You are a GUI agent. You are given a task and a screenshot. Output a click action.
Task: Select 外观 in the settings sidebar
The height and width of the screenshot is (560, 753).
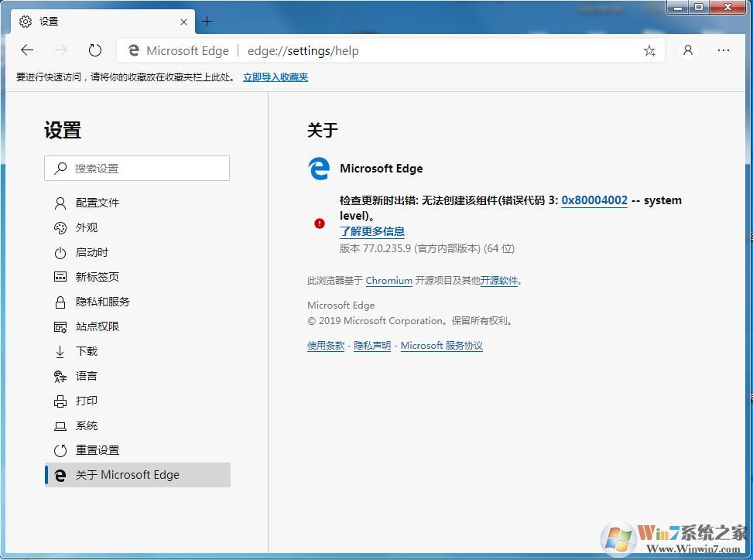[x=87, y=227]
